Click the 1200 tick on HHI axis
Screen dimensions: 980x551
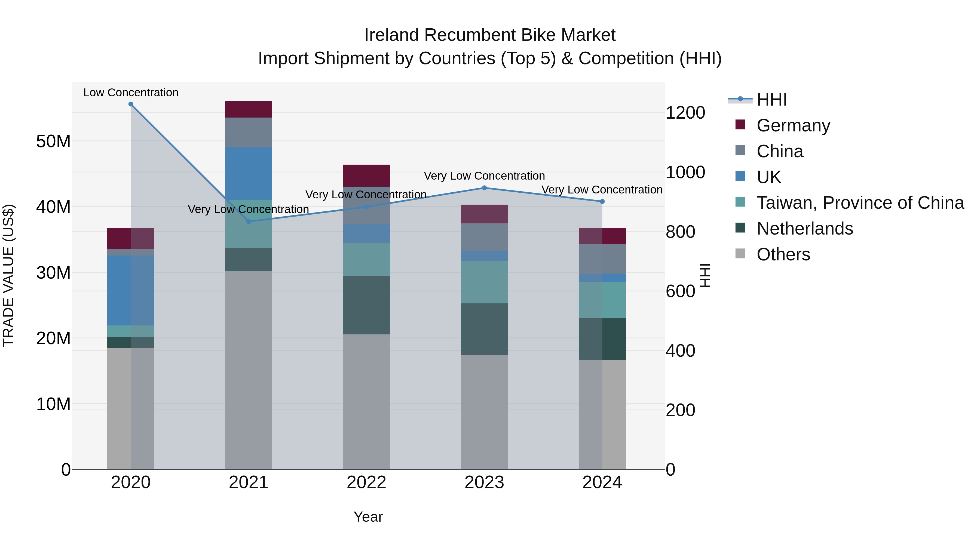click(x=685, y=113)
